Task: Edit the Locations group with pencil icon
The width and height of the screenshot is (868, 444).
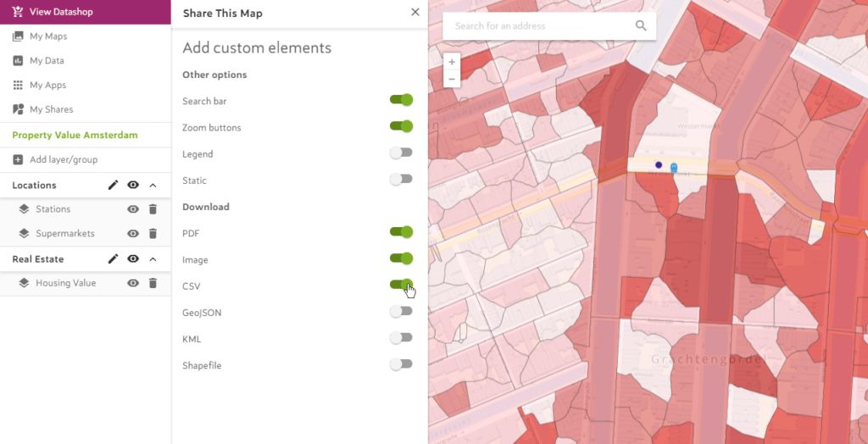Action: click(113, 185)
